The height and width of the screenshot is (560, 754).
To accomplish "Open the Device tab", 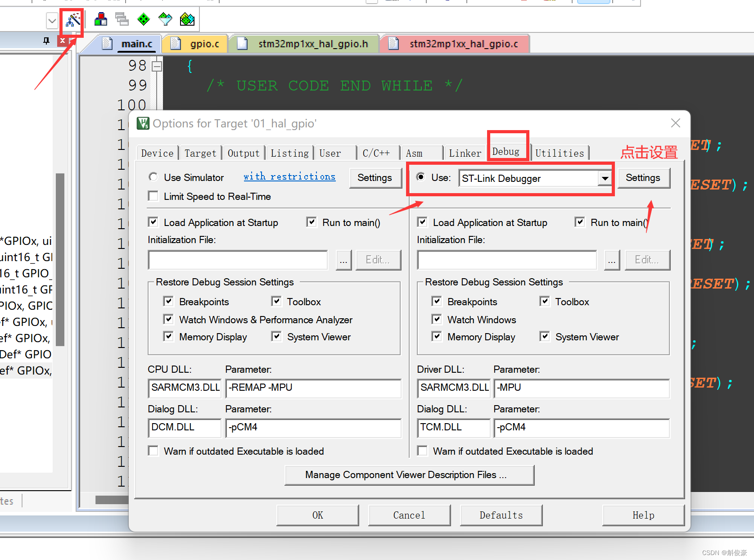I will pos(157,153).
